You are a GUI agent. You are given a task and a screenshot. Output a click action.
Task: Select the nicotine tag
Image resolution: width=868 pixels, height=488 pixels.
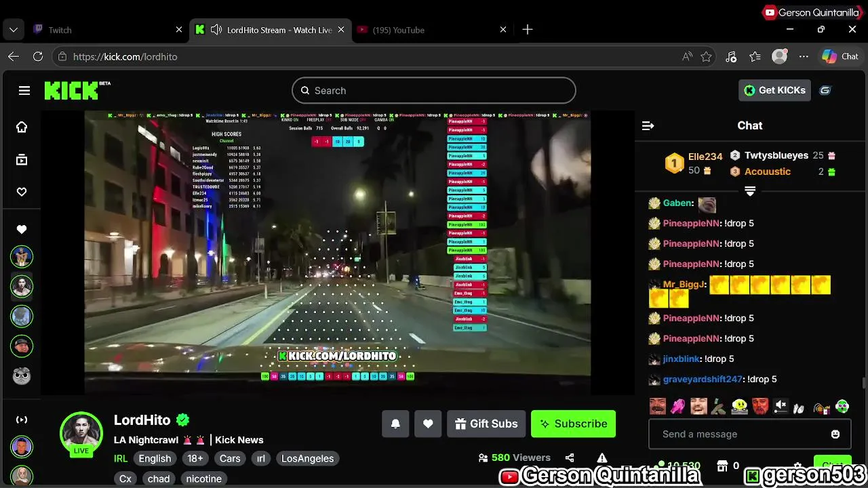(x=204, y=479)
